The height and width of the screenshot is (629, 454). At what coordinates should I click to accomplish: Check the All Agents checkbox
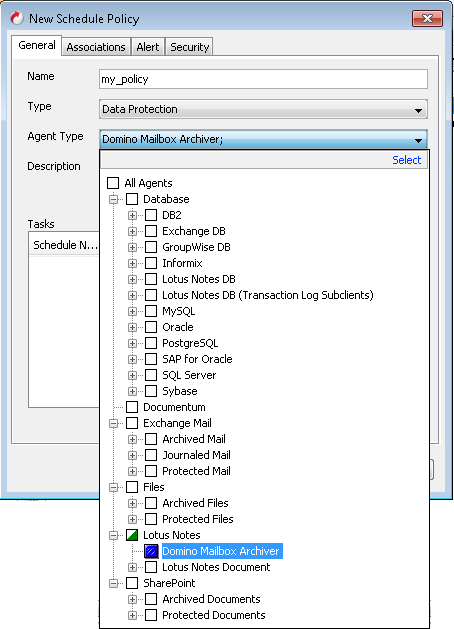[x=113, y=183]
